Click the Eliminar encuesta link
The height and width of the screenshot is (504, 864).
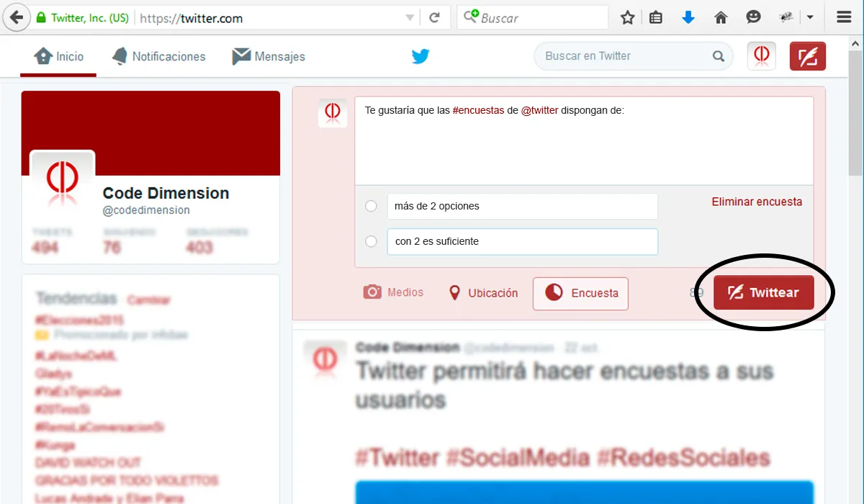tap(757, 202)
